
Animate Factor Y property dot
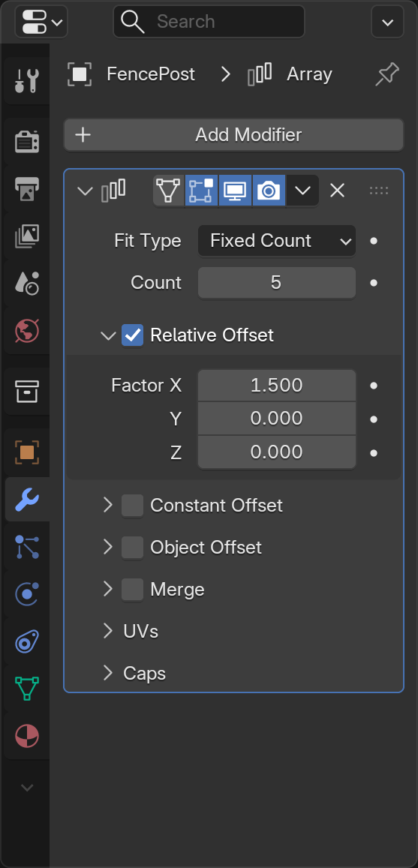click(374, 419)
